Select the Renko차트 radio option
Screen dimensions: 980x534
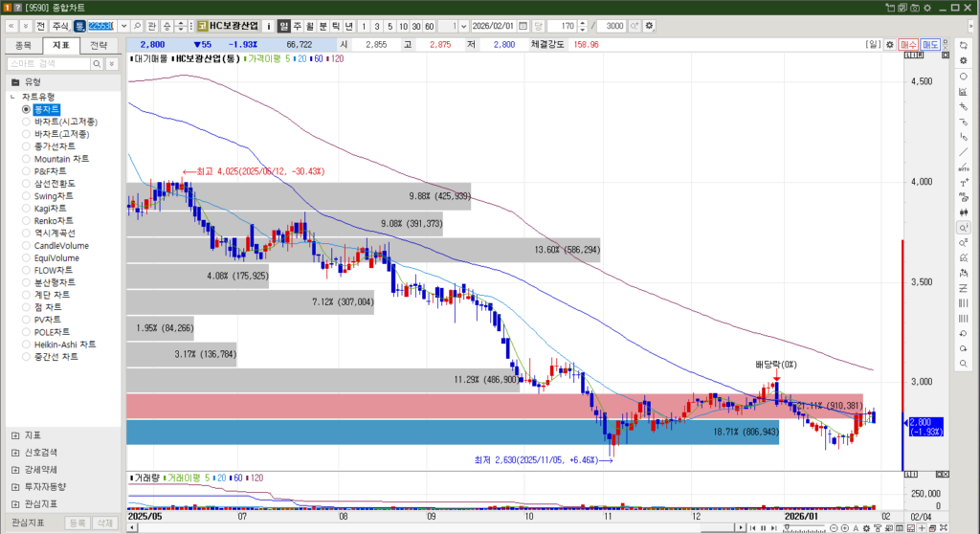tap(27, 221)
